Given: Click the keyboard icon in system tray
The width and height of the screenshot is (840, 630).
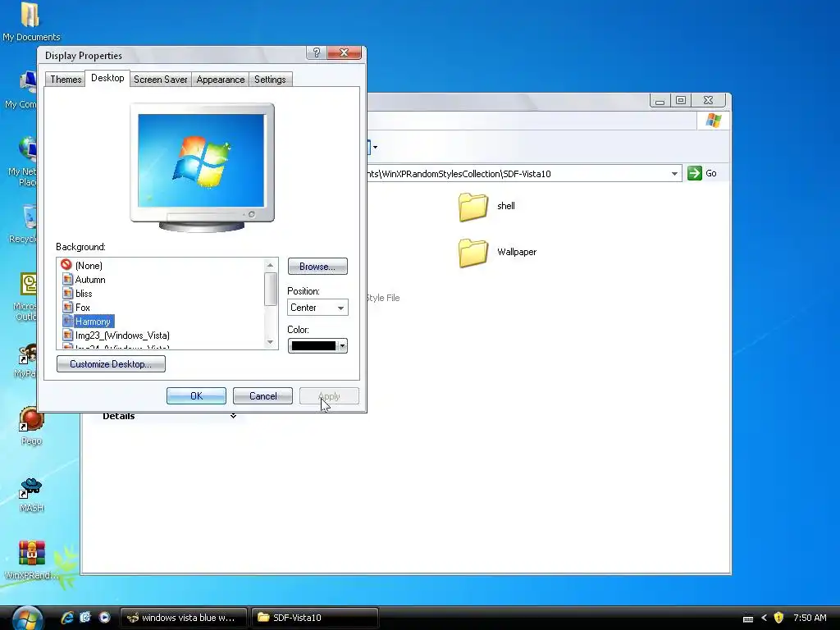Looking at the screenshot, I should (748, 619).
